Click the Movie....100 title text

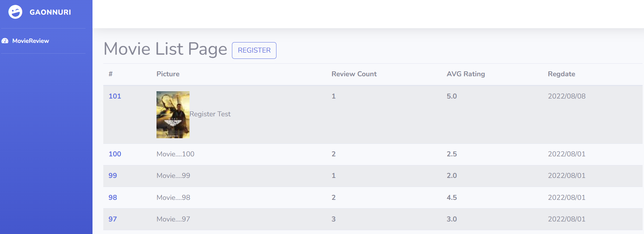[x=175, y=154]
